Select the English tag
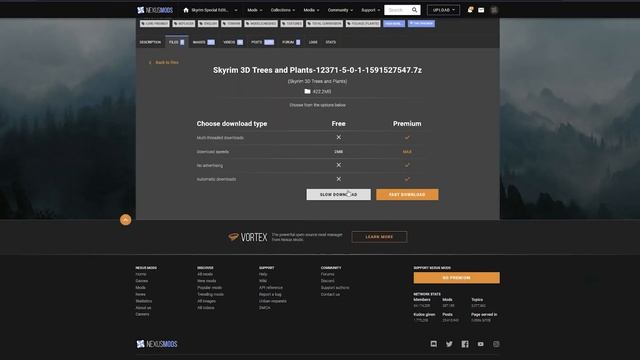The height and width of the screenshot is (360, 640). [208, 24]
